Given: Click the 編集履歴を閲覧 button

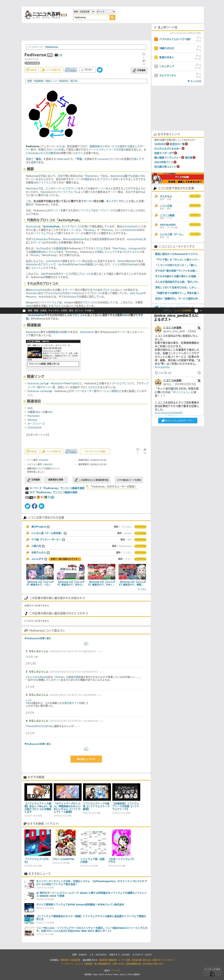Looking at the screenshot, I should pos(56,480).
